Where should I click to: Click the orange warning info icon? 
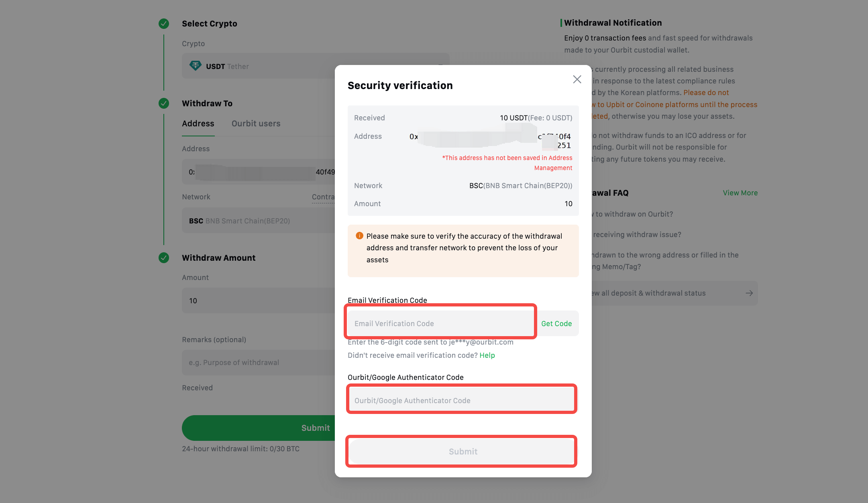[x=359, y=236]
